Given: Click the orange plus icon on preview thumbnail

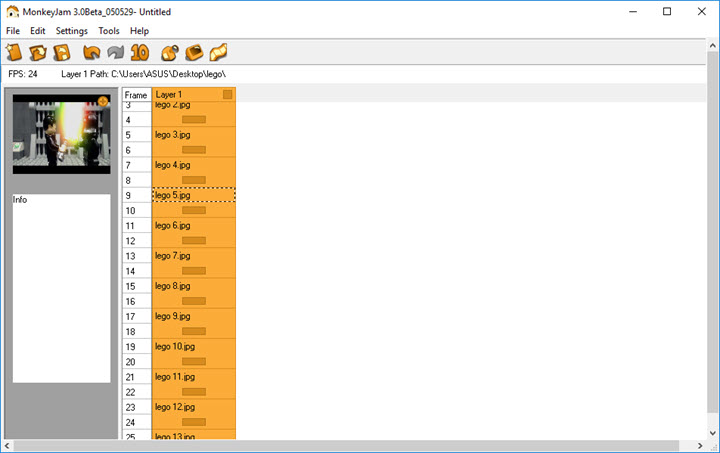Looking at the screenshot, I should [x=103, y=101].
